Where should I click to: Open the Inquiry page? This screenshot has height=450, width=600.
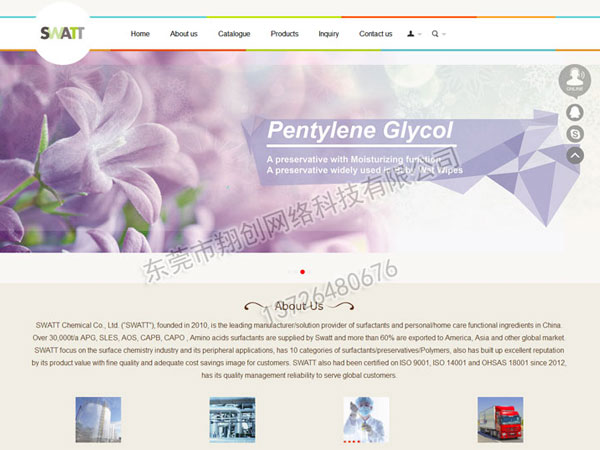click(x=329, y=34)
